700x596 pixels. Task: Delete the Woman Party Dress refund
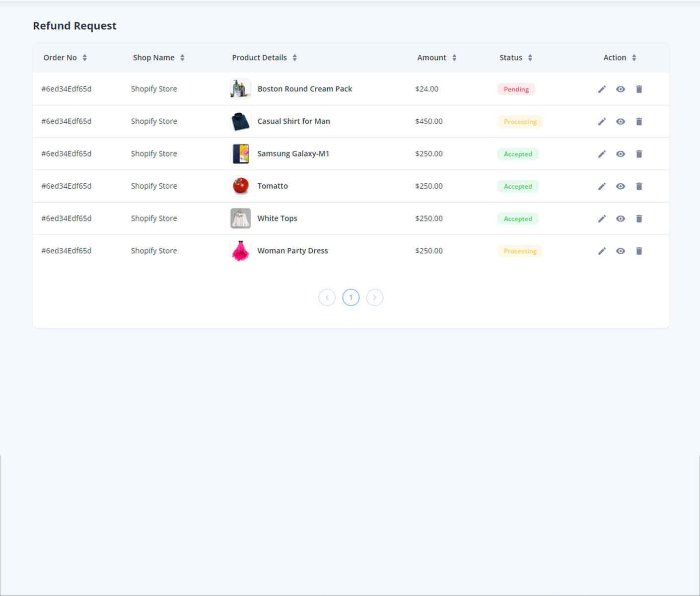(x=639, y=251)
